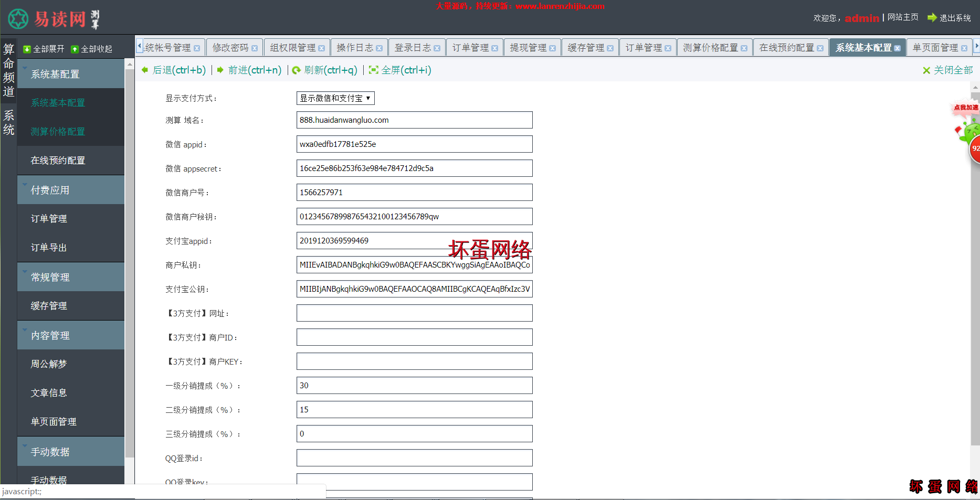Viewport: 980px width, 500px height.
Task: Click the sidebar scrollbar up arrow
Action: (130, 64)
